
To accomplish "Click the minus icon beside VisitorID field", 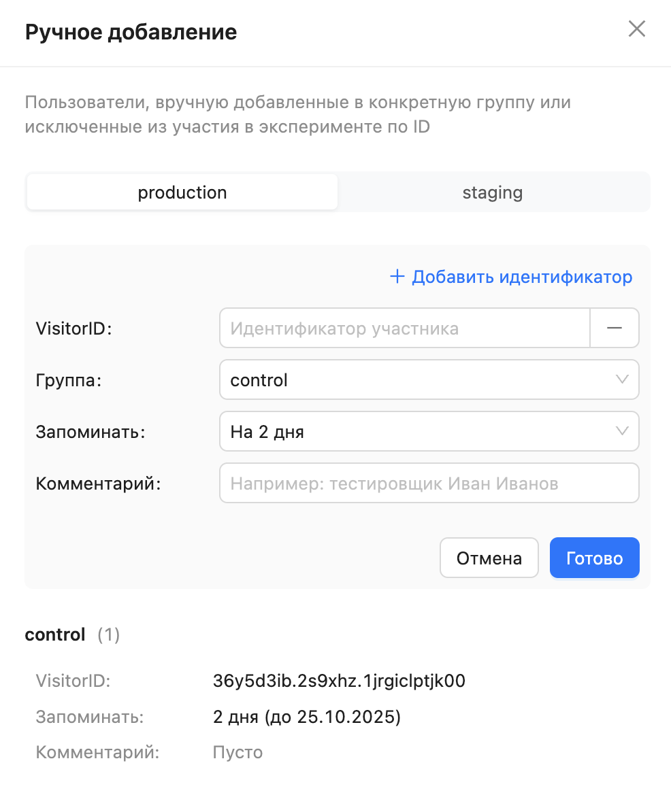I will point(615,328).
